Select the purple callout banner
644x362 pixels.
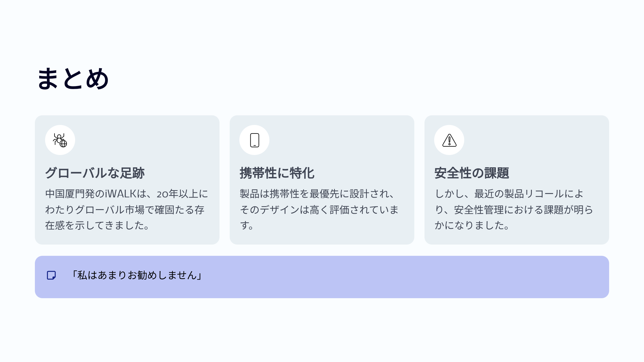(x=322, y=277)
